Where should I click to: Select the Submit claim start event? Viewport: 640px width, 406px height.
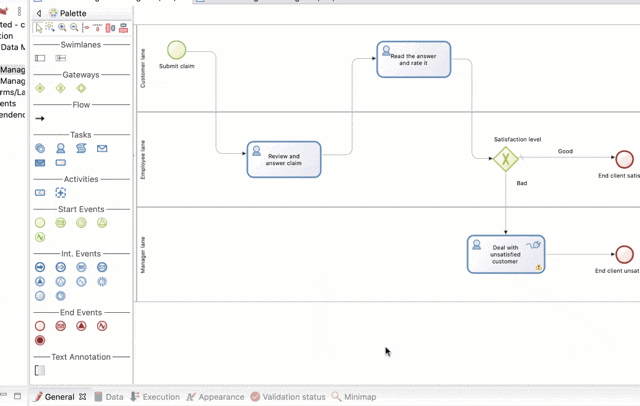177,50
